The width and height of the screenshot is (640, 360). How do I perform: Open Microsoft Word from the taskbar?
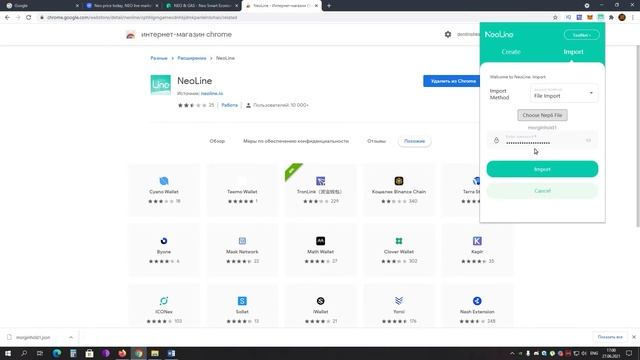coord(171,353)
